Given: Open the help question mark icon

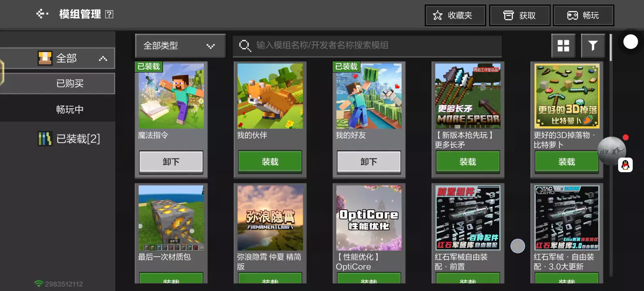Looking at the screenshot, I should point(109,15).
